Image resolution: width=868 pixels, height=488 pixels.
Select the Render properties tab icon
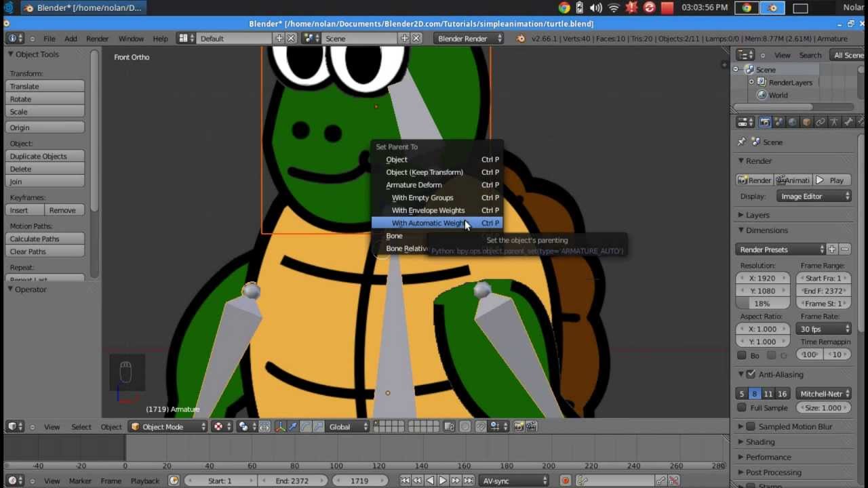(765, 122)
